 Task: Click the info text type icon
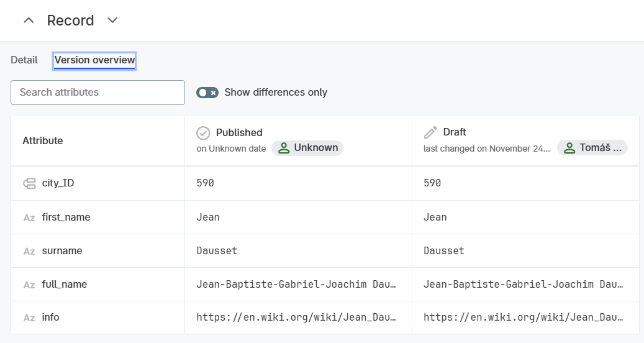[x=29, y=318]
